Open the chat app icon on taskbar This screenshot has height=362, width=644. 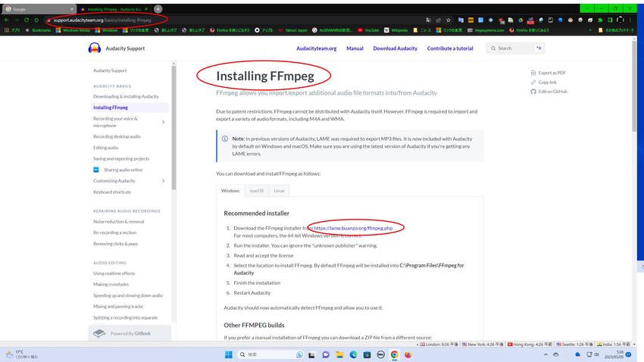pos(326,354)
